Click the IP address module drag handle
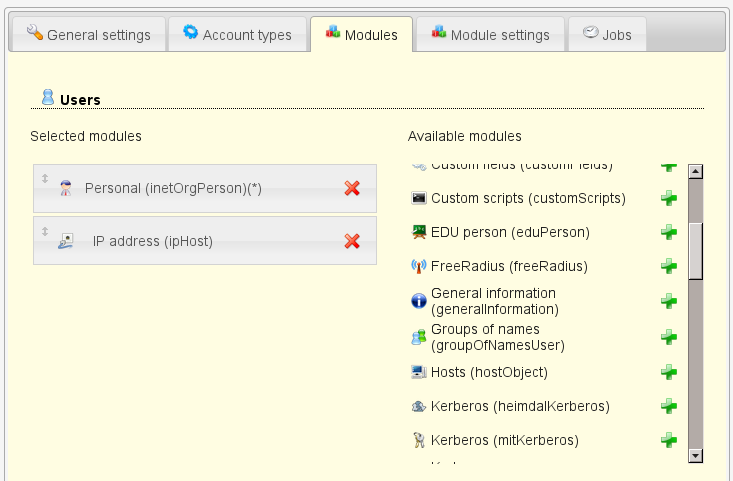The image size is (733, 481). tap(45, 231)
